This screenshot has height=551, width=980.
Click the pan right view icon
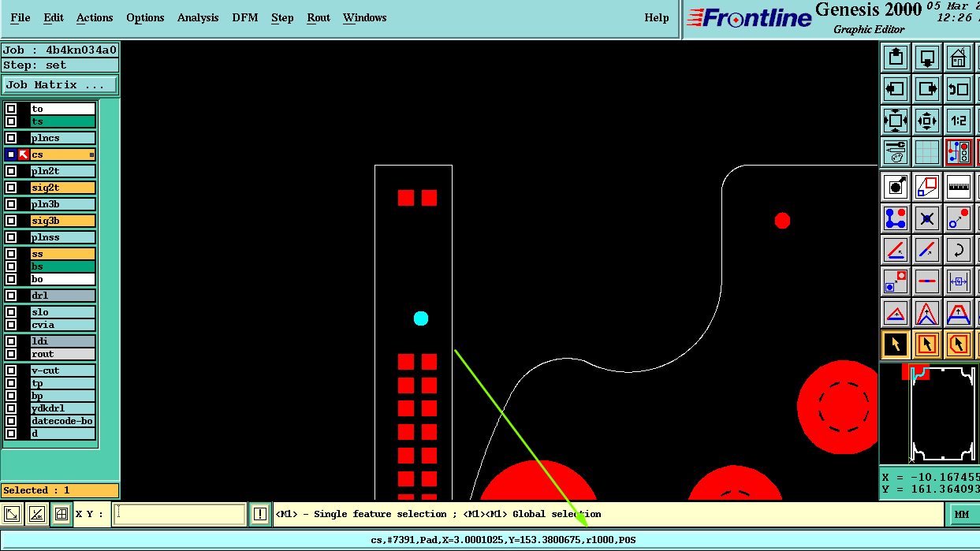(x=927, y=88)
